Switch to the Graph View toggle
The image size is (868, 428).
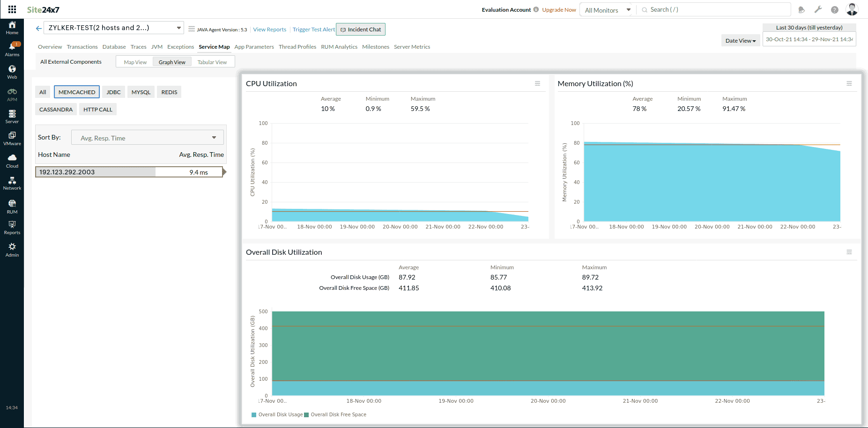[171, 61]
